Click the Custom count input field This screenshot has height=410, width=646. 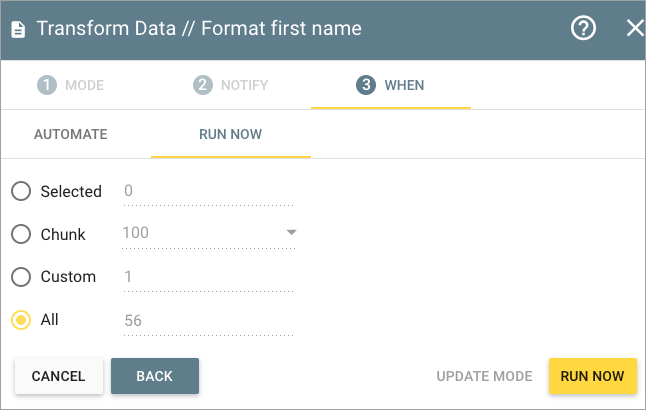click(208, 277)
